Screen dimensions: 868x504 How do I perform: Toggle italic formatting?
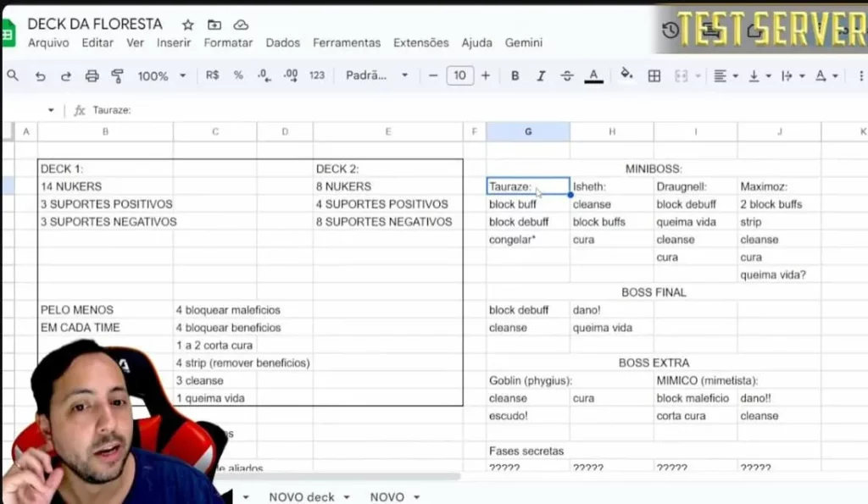(541, 75)
